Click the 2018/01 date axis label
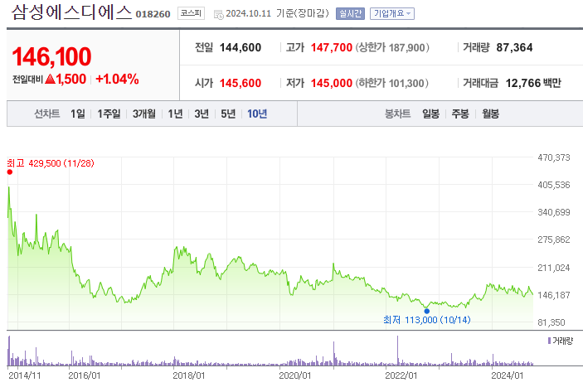The image size is (583, 392). [188, 375]
